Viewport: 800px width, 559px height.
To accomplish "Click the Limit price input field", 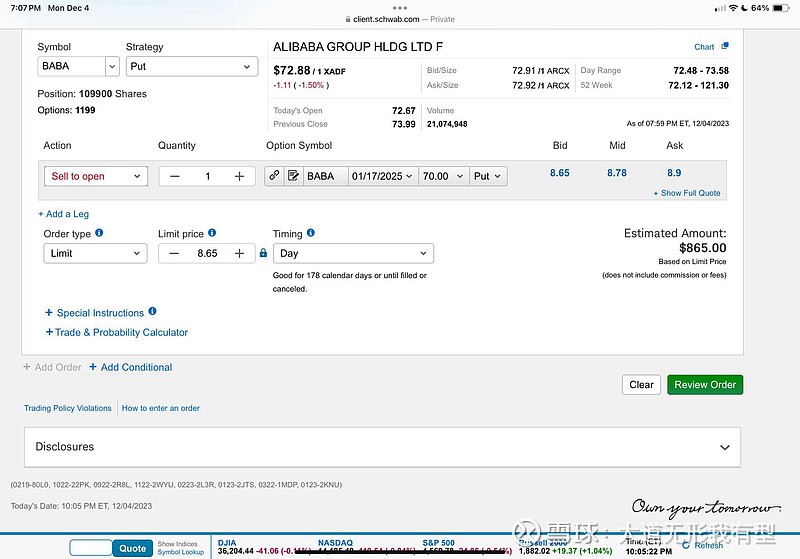I will [x=207, y=254].
